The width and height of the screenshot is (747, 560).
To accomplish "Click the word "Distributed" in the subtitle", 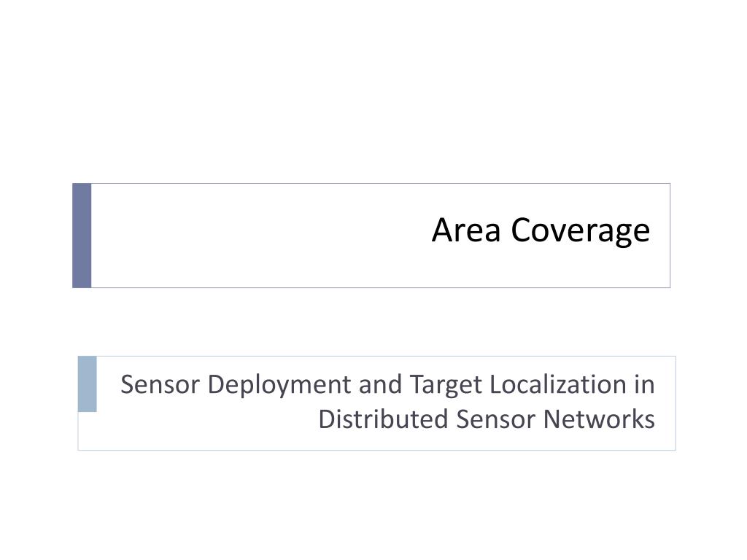I will click(x=384, y=419).
